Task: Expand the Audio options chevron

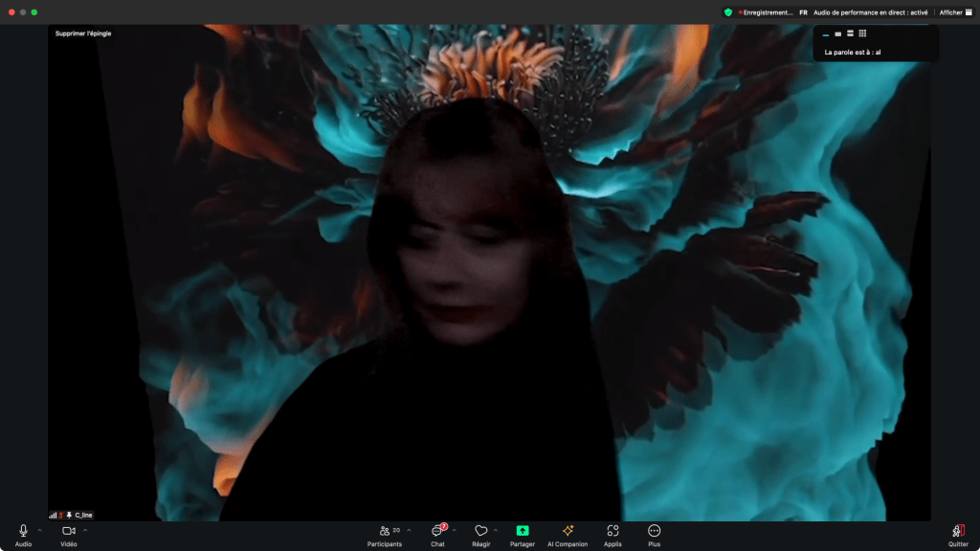Action: [39, 530]
